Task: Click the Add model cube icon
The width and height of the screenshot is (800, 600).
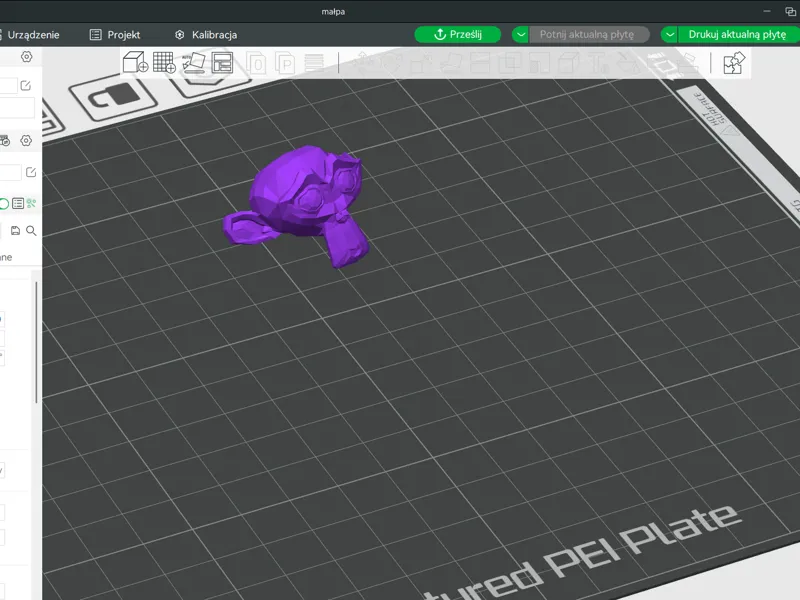Action: pos(135,63)
